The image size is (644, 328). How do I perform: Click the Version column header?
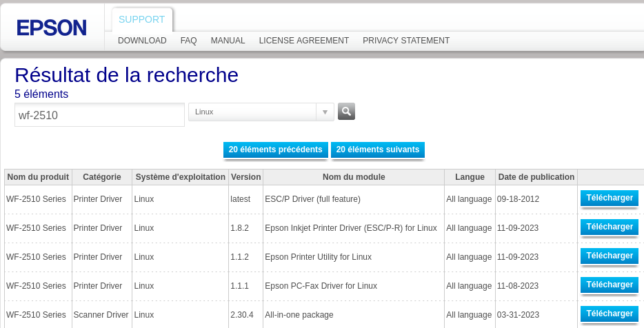(x=245, y=177)
